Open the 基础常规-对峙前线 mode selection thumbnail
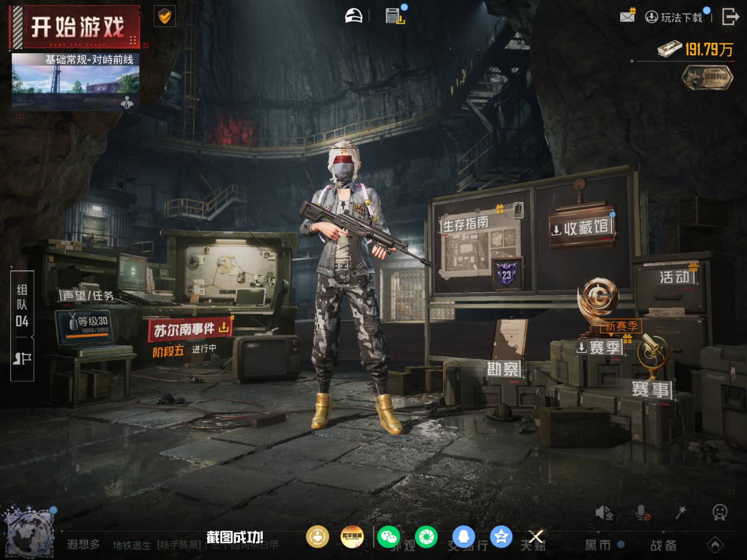 [x=76, y=81]
